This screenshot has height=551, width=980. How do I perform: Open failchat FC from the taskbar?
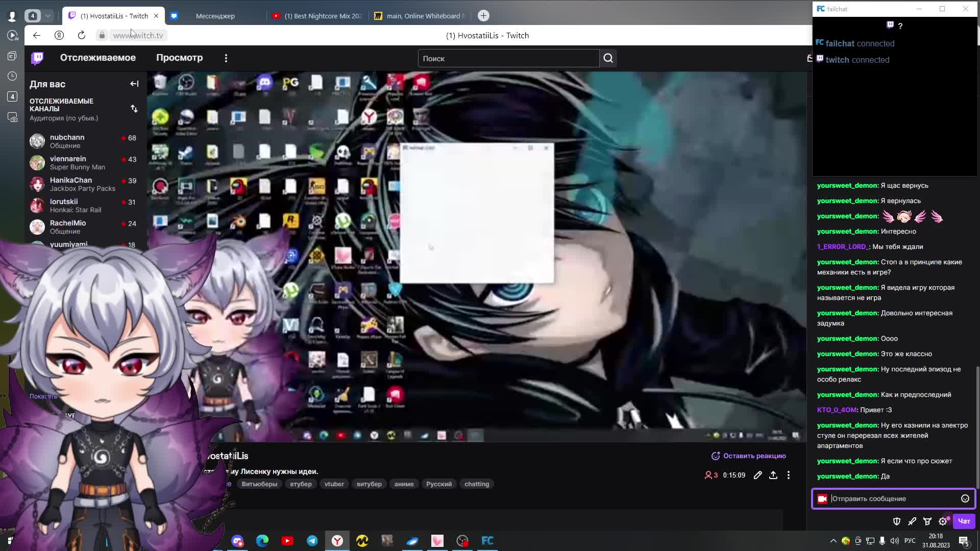[487, 541]
